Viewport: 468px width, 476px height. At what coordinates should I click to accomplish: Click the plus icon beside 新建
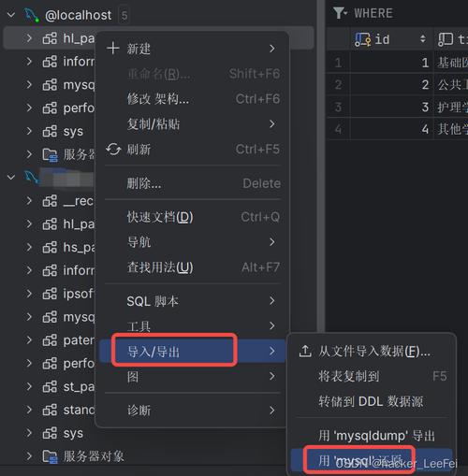tap(112, 49)
